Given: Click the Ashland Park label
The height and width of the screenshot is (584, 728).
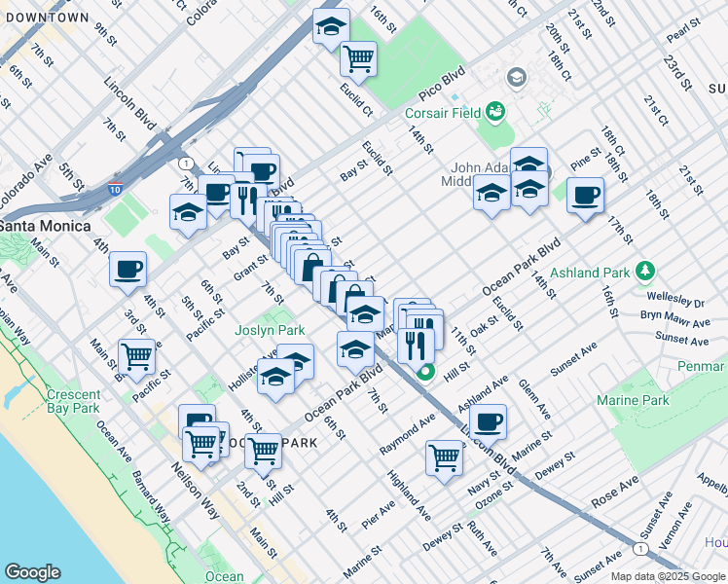Looking at the screenshot, I should coord(590,273).
